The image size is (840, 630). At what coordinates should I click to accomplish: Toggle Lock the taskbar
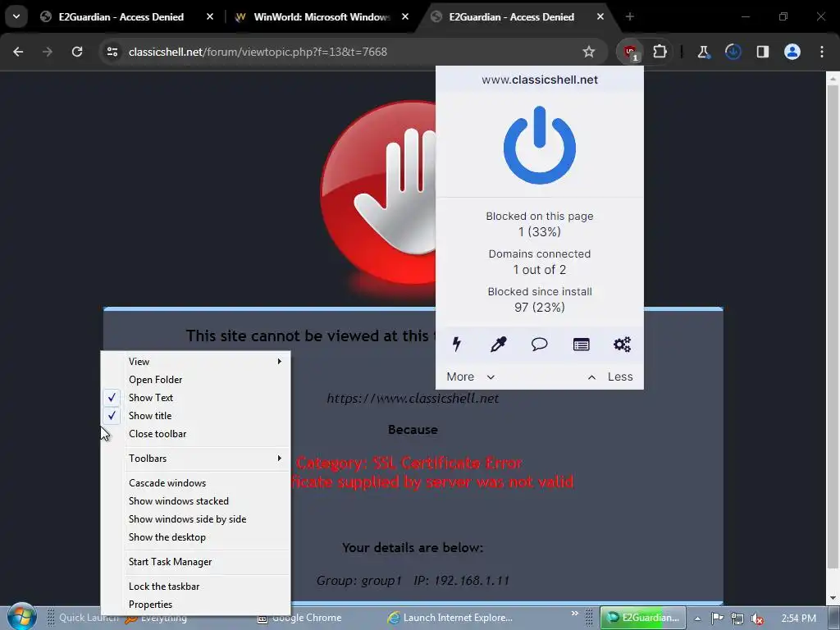tap(195, 587)
